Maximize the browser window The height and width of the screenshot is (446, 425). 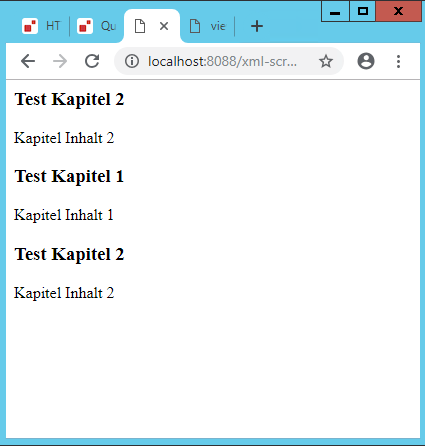[363, 12]
